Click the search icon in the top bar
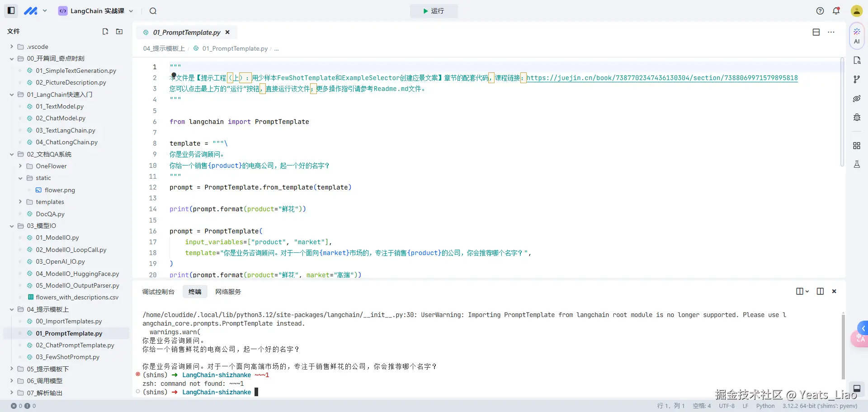The width and height of the screenshot is (868, 412). pyautogui.click(x=153, y=11)
